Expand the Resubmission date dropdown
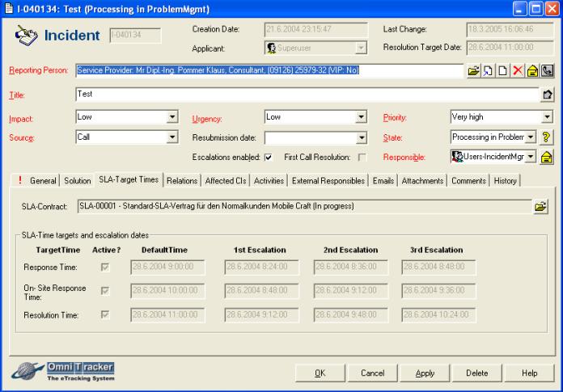 362,137
